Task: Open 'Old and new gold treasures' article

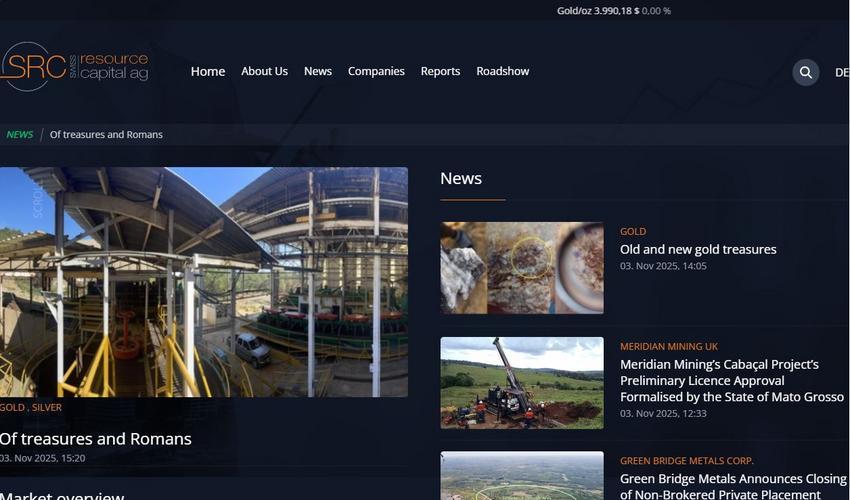Action: pyautogui.click(x=698, y=249)
